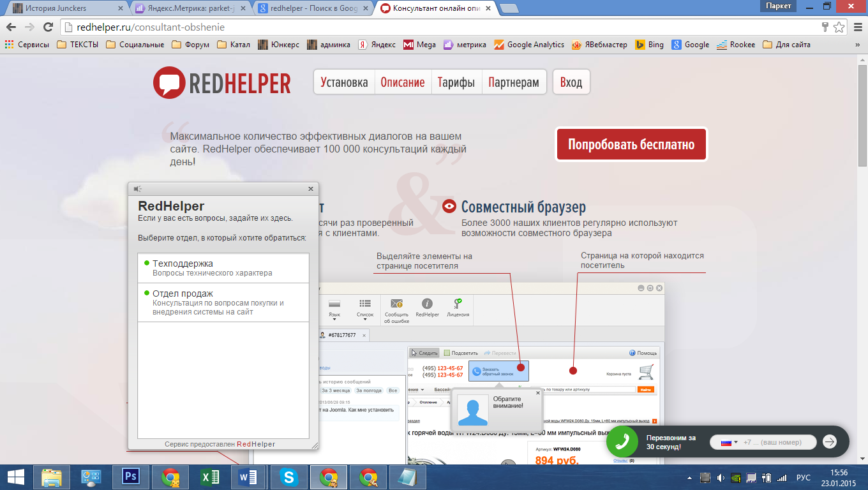Click the NVIDIA tray icon

point(736,477)
